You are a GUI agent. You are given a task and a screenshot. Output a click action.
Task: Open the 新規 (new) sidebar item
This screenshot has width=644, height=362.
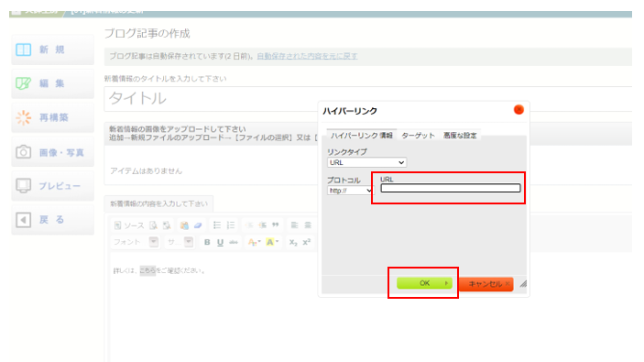coord(52,49)
